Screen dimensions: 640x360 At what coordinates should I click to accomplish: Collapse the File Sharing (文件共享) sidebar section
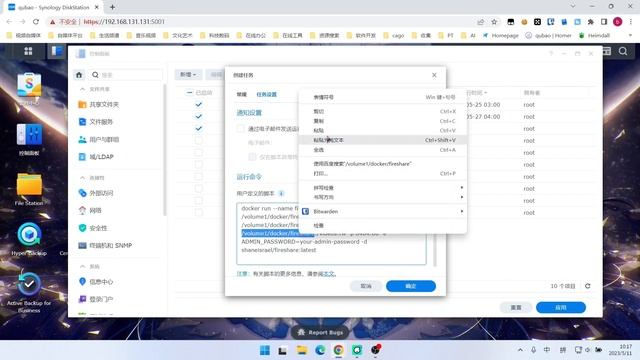pyautogui.click(x=82, y=89)
